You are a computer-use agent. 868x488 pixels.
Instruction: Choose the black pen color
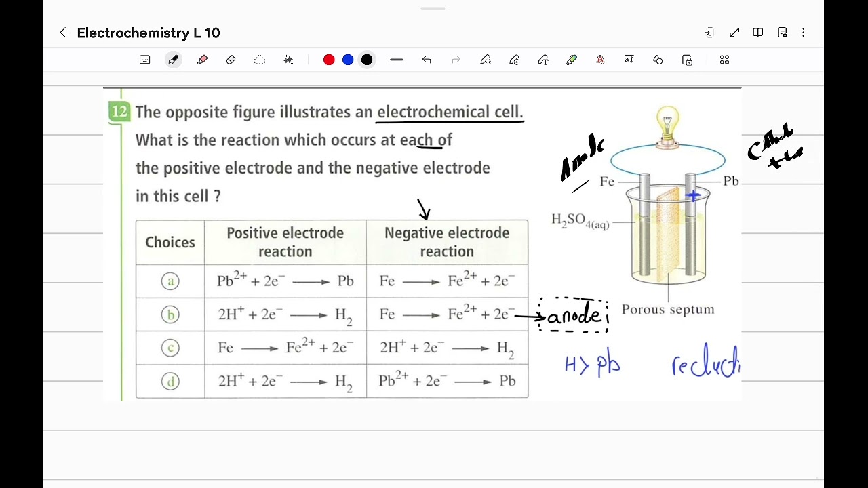point(367,60)
